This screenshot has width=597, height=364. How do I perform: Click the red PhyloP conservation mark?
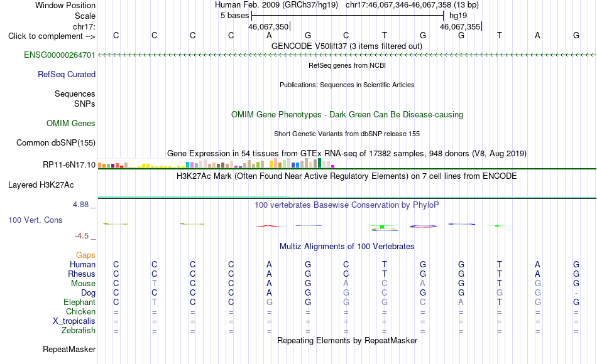[x=268, y=227]
